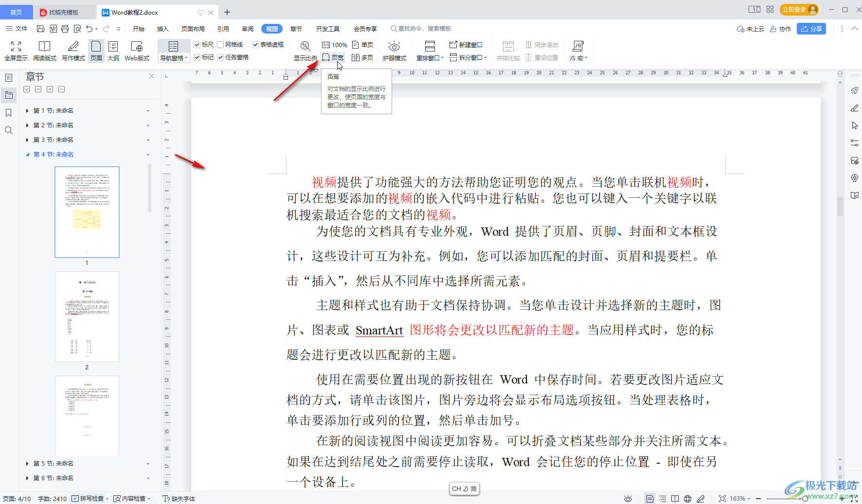This screenshot has height=504, width=862.
Task: Click the search commands input field
Action: point(421,29)
